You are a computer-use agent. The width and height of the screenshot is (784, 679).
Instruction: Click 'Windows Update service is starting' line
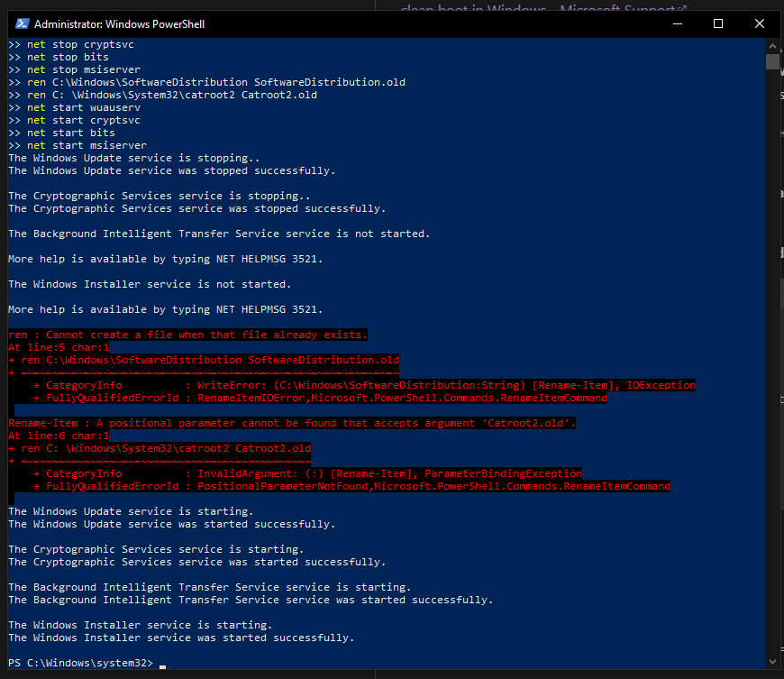(x=131, y=511)
